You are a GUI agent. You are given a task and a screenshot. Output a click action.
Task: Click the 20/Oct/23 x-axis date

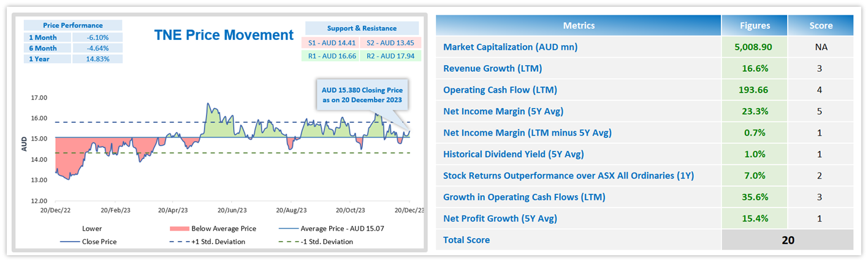tap(350, 210)
